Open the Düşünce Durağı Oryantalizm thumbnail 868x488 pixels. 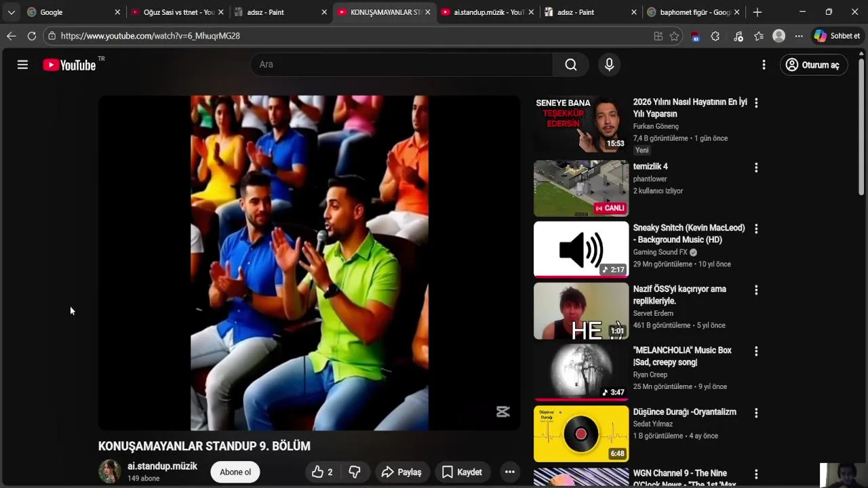click(581, 434)
